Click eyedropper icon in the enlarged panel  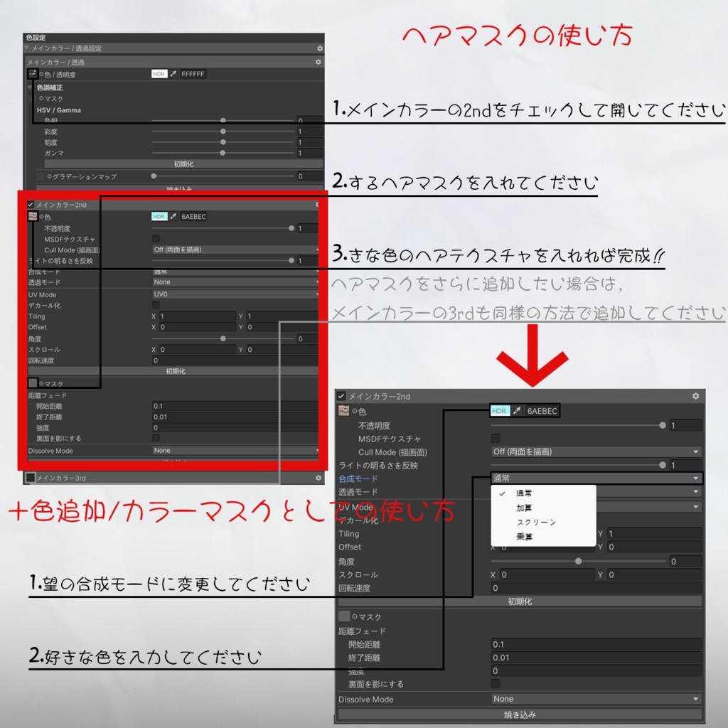[517, 411]
